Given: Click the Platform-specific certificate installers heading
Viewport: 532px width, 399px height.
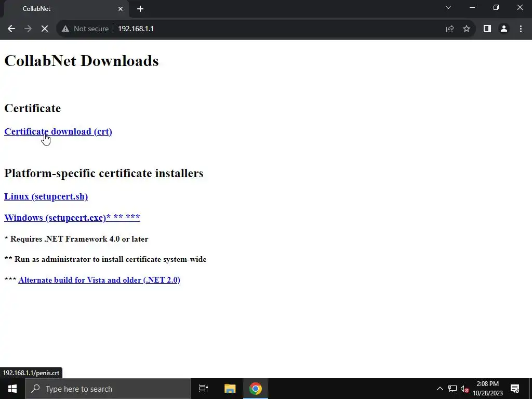Looking at the screenshot, I should point(104,174).
